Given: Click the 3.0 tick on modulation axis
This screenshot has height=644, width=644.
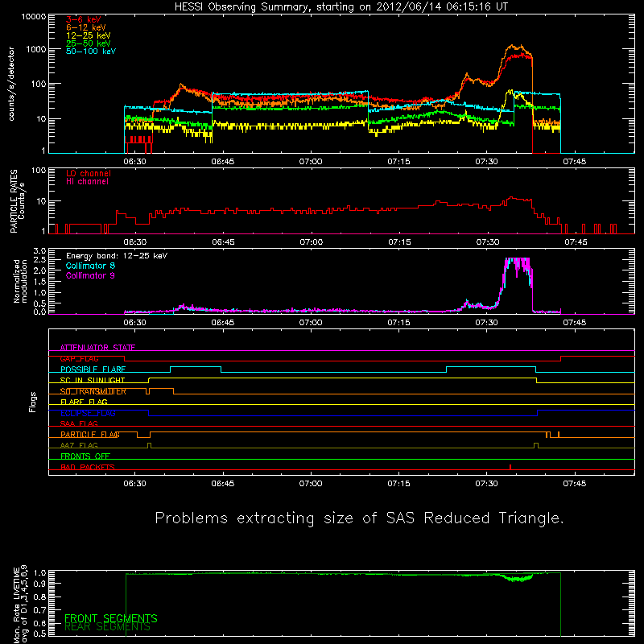Looking at the screenshot, I should (39, 251).
